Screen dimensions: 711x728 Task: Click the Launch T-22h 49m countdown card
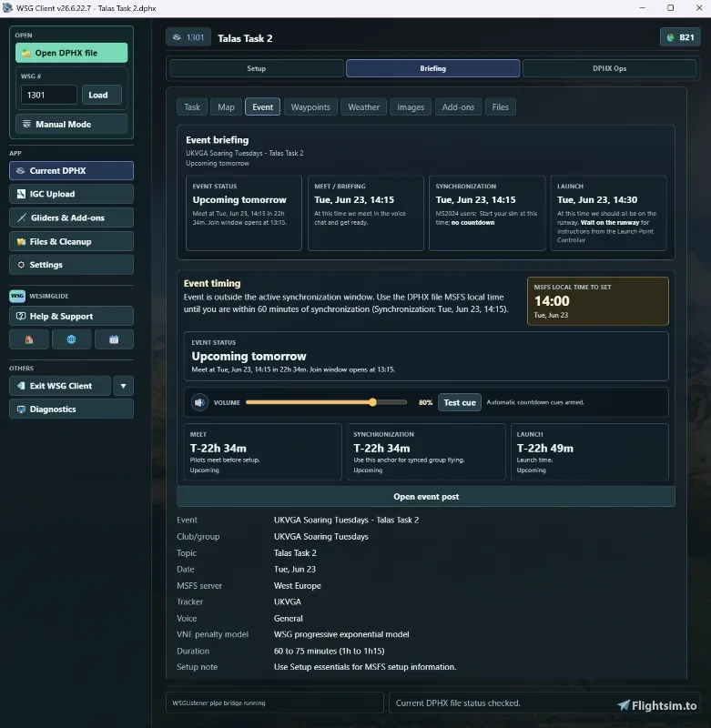[x=589, y=451]
